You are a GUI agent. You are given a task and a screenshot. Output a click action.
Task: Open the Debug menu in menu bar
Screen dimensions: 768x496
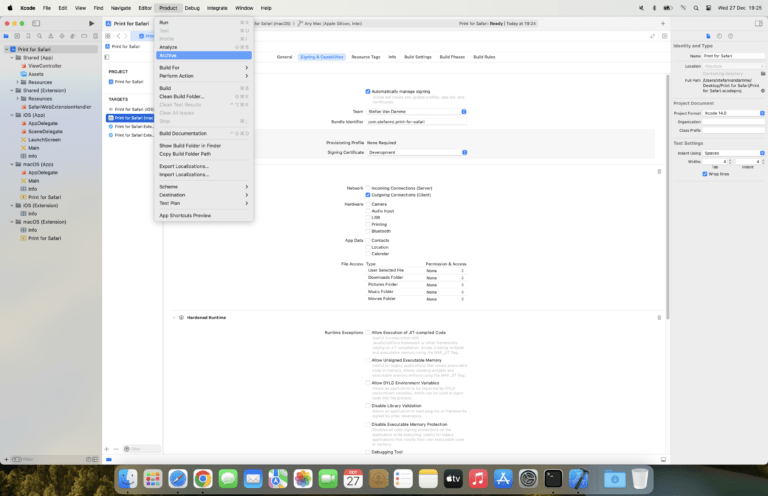pos(192,8)
